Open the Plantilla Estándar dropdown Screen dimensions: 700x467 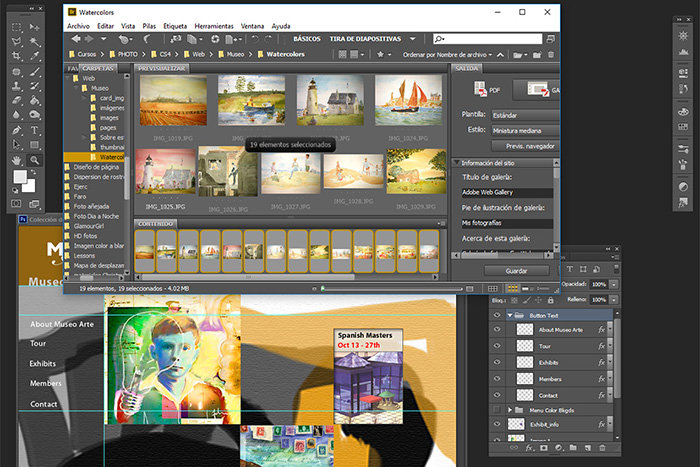click(525, 115)
